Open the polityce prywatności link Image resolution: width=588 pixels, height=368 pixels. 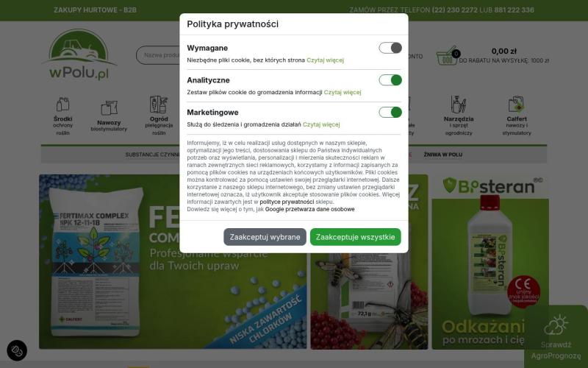[287, 202]
